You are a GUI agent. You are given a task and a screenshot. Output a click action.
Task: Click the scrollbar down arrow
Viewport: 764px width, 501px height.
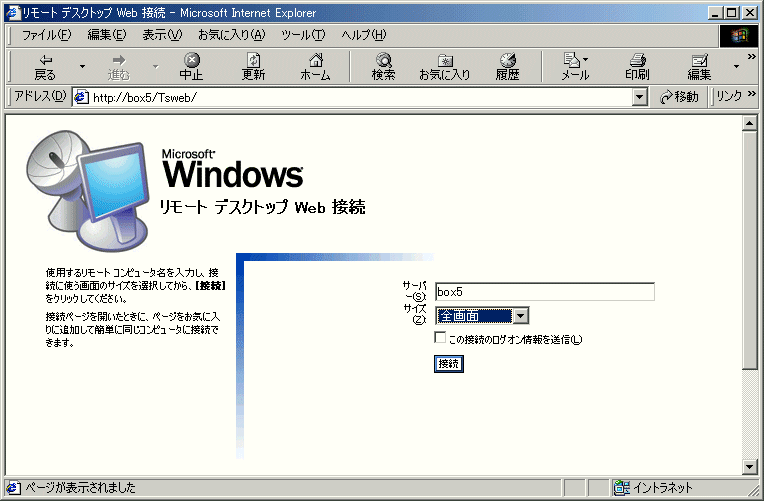coord(750,467)
